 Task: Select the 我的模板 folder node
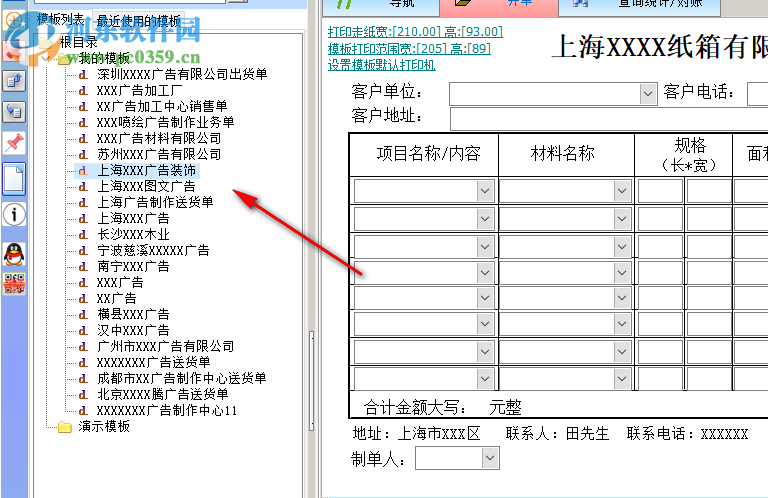click(x=104, y=59)
